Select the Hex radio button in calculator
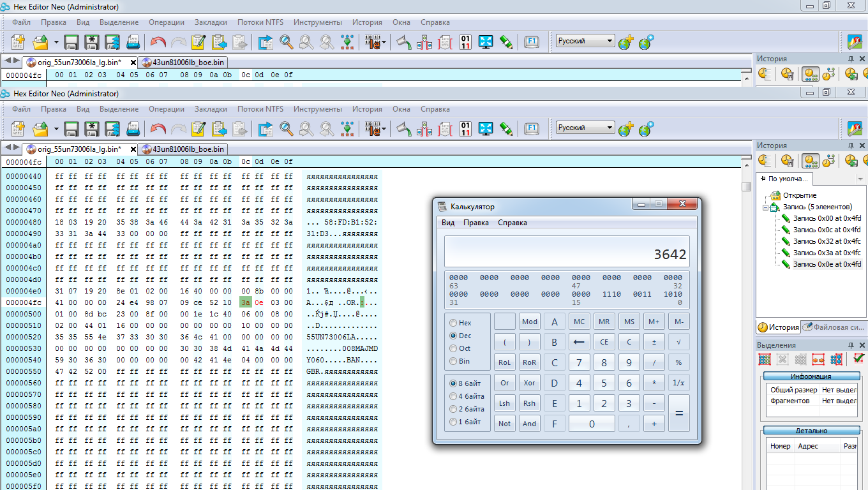The width and height of the screenshot is (868, 490). coord(454,323)
